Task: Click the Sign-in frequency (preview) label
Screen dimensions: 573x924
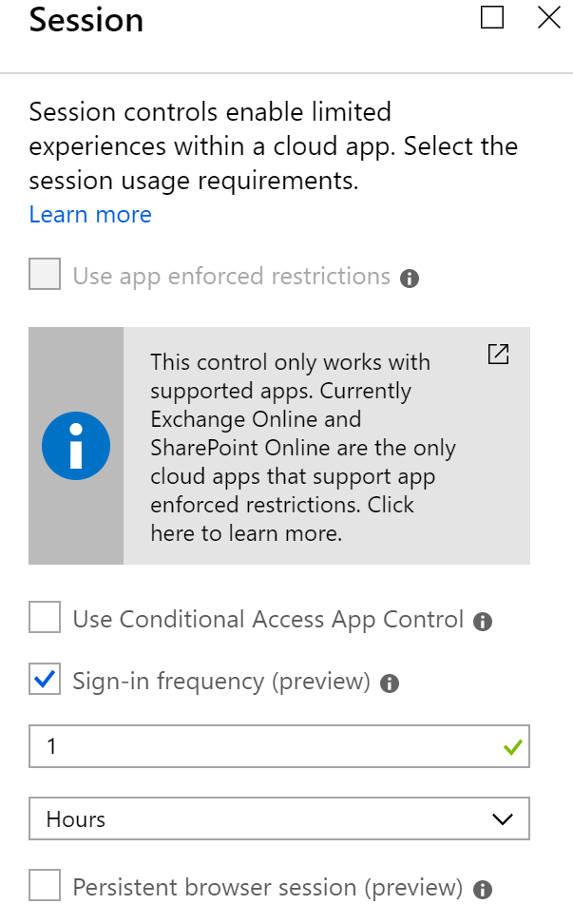Action: [221, 682]
